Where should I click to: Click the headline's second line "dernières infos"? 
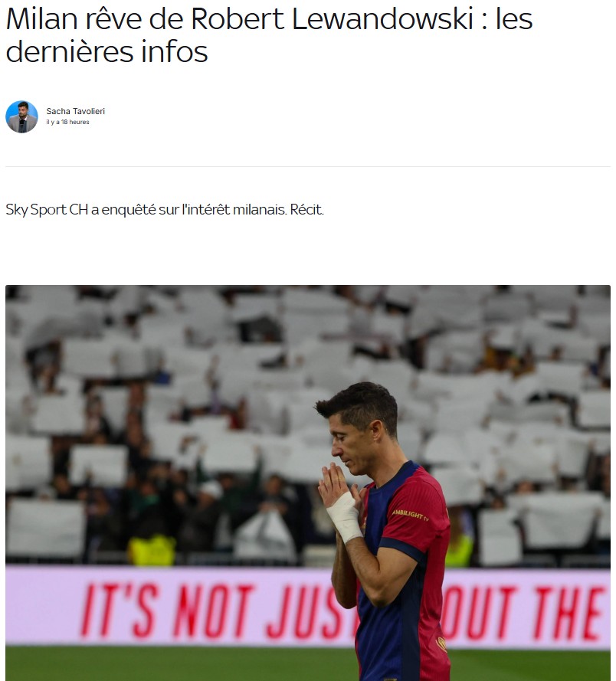tap(106, 51)
